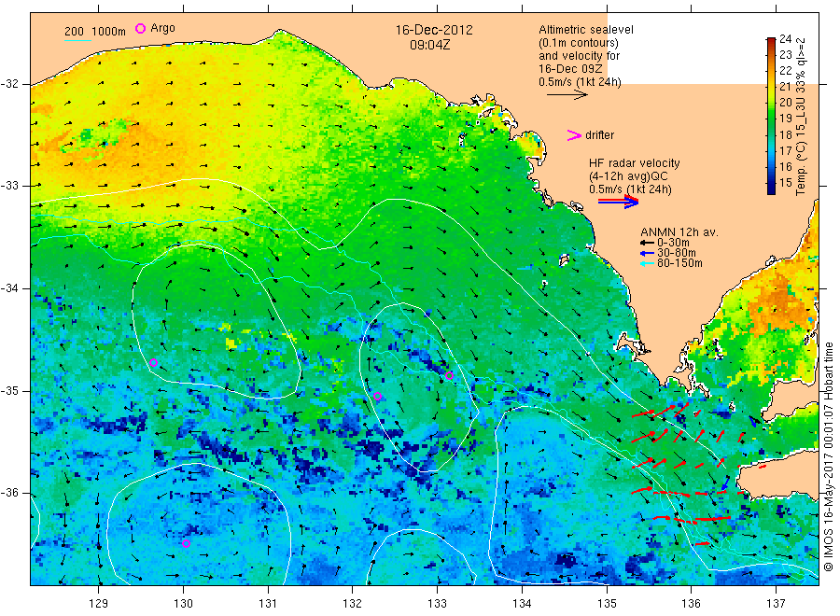
Task: Click the 200 1000m depth contour legend line
Action: click(77, 40)
